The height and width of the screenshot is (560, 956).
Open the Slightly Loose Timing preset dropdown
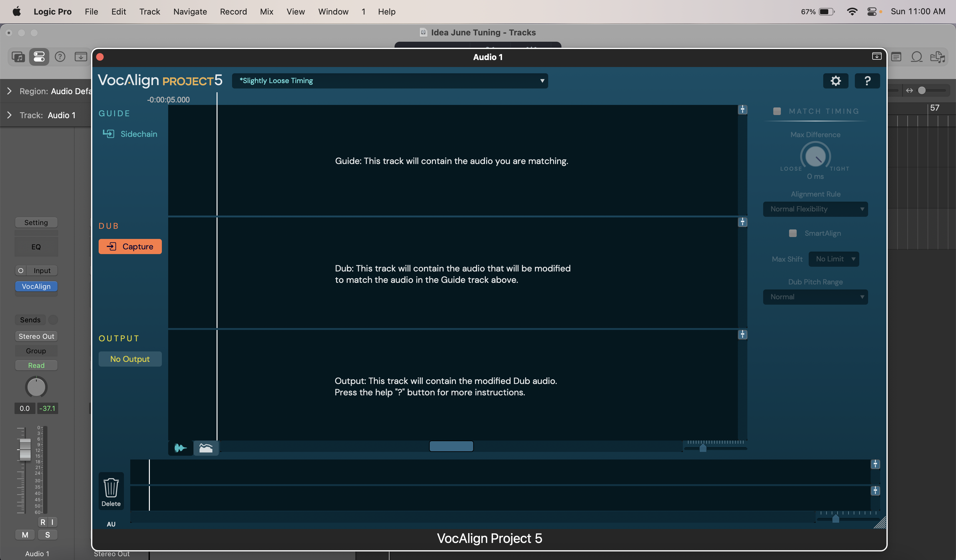[389, 81]
